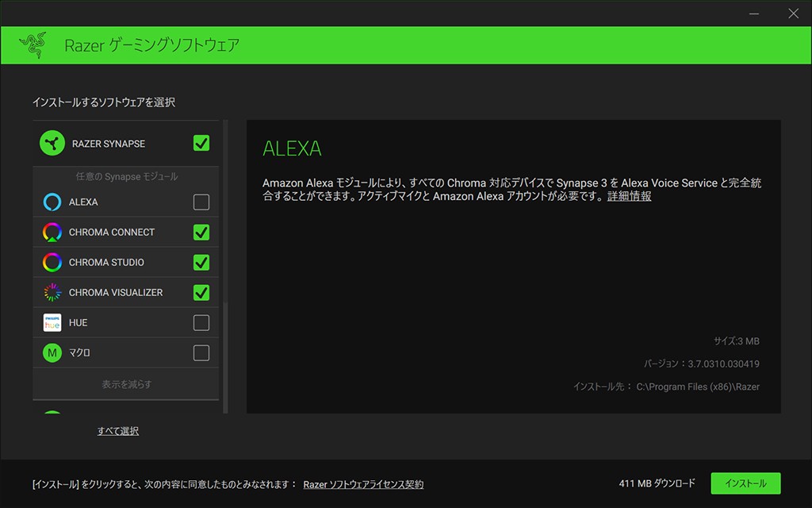Click the Razer ゲーミングソフトウェア title text

tap(151, 45)
